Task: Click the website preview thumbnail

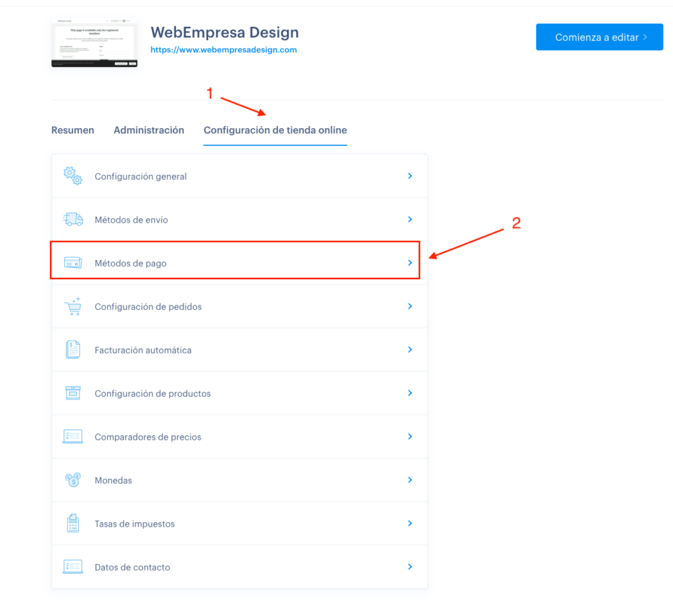Action: tap(94, 43)
